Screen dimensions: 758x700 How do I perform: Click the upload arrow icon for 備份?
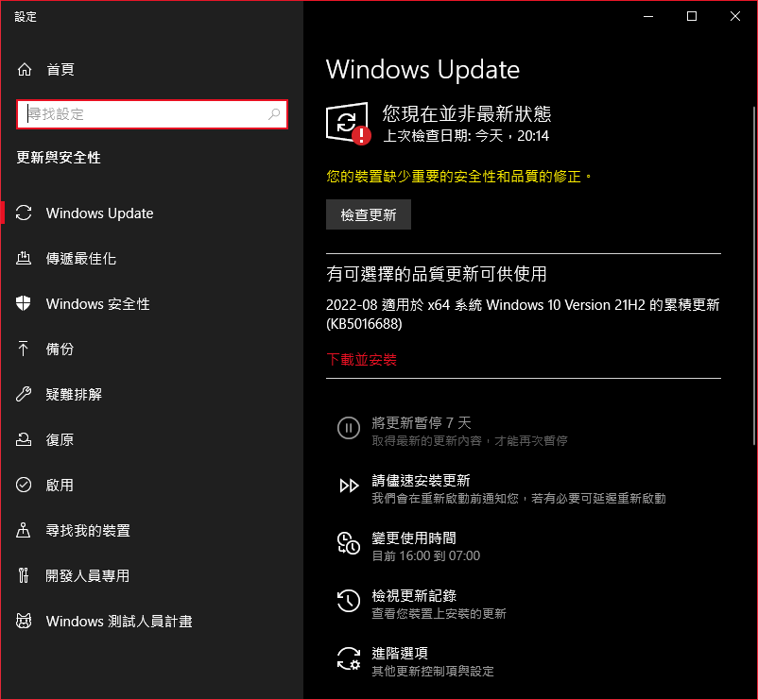click(24, 349)
